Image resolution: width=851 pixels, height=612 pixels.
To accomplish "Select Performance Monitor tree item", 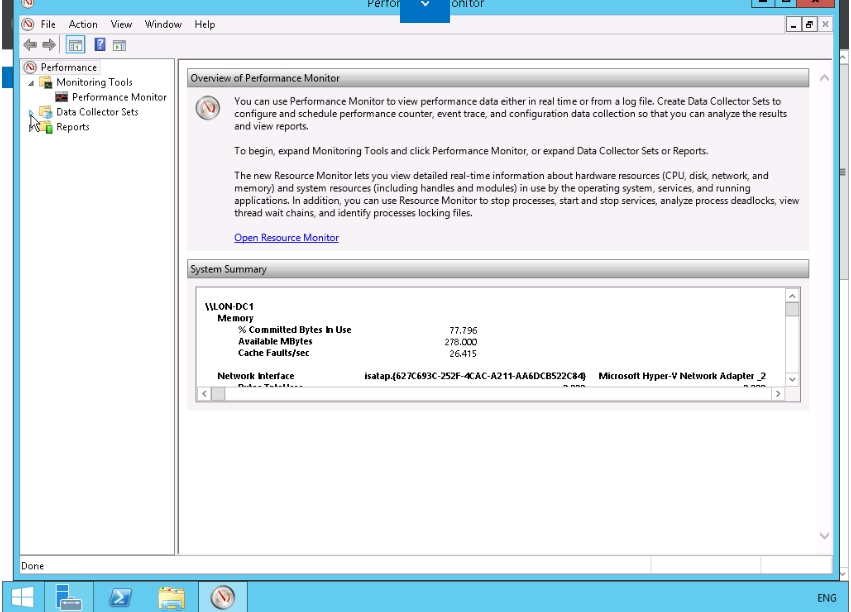I will tap(119, 97).
